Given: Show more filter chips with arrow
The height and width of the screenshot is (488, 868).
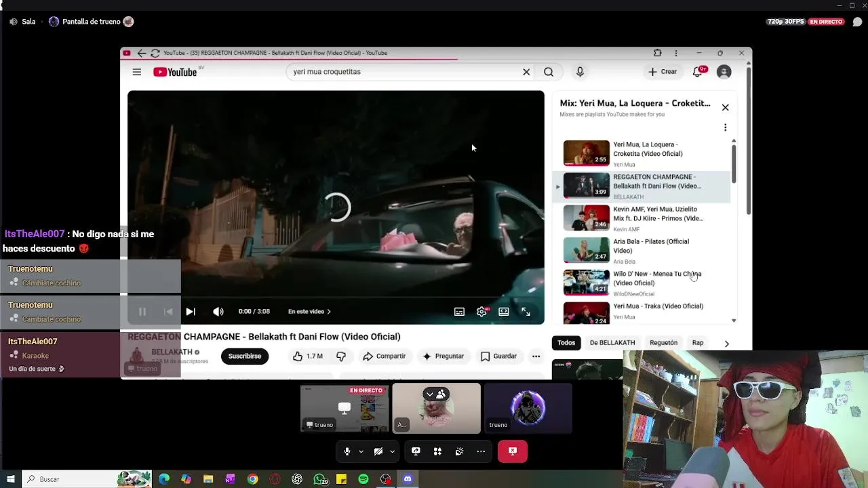Looking at the screenshot, I should [726, 344].
